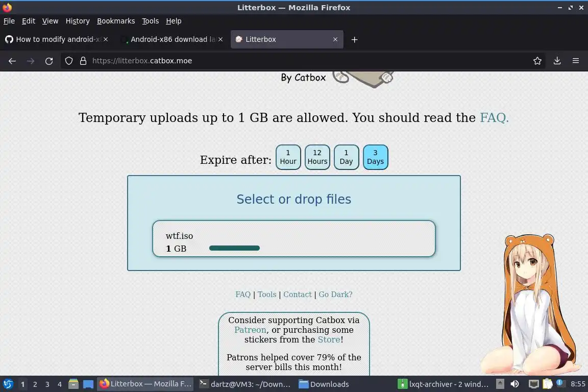Screen dimensions: 588x392
Task: Open the network status tray icon
Action: pyautogui.click(x=533, y=384)
